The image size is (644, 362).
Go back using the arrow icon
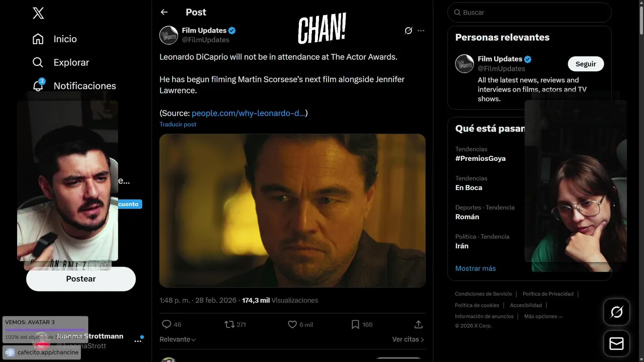point(164,12)
